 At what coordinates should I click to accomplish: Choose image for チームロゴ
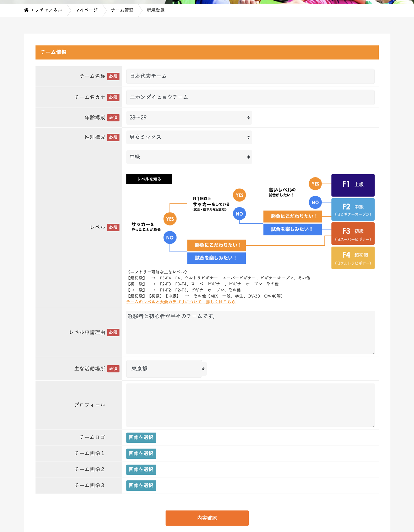141,438
